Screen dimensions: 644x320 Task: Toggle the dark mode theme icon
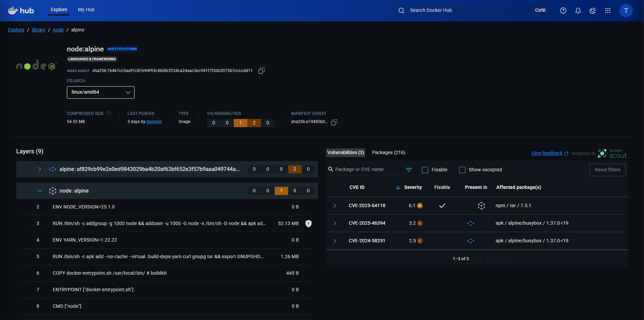click(593, 11)
